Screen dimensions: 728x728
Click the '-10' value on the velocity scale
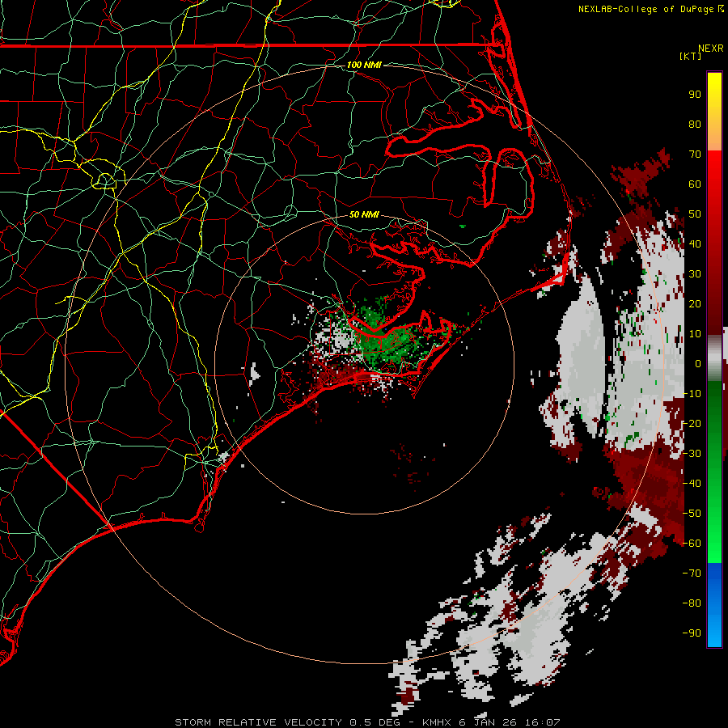coord(692,394)
